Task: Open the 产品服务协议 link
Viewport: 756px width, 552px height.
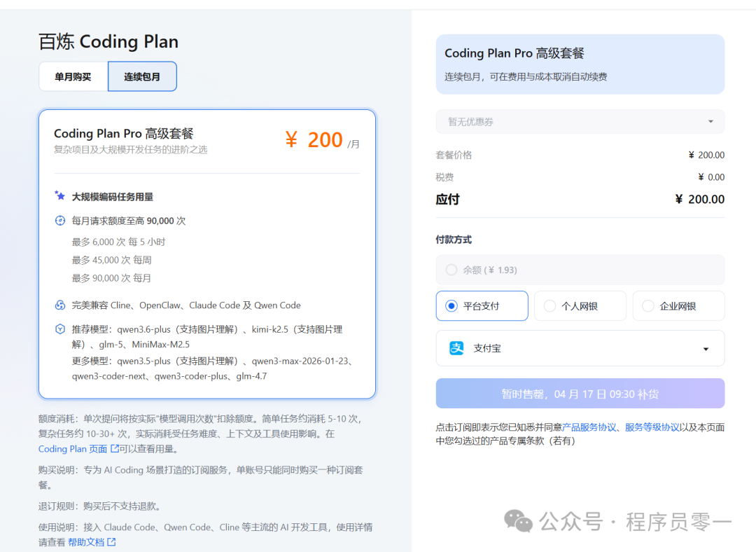Action: tap(589, 427)
